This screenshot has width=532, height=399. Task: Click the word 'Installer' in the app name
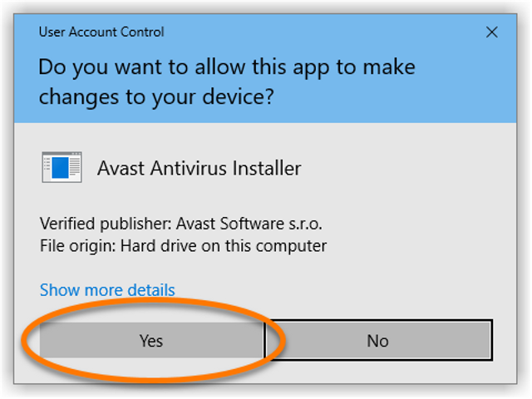point(267,168)
